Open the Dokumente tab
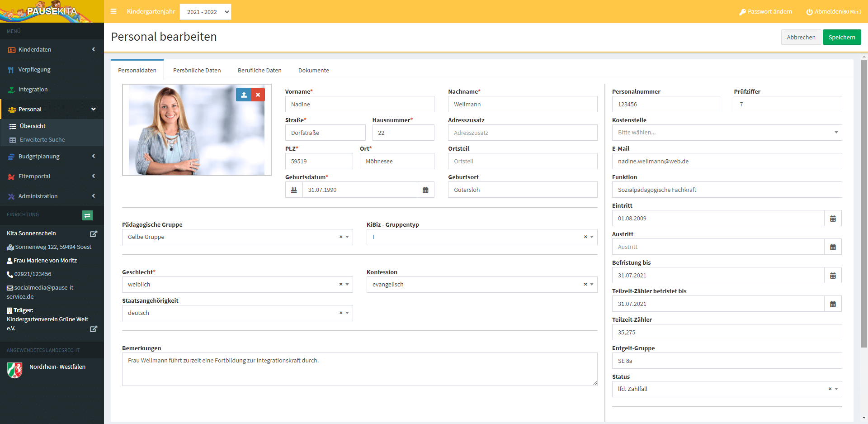868x424 pixels. (313, 71)
